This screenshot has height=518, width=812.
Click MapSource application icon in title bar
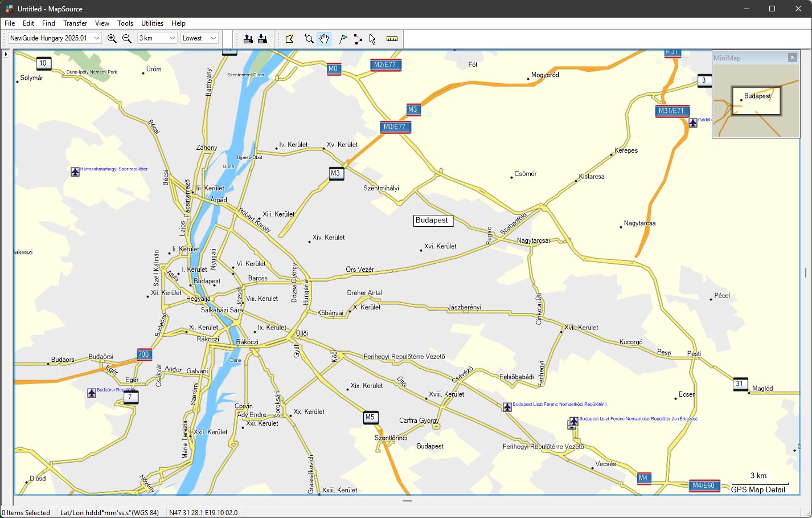(9, 9)
